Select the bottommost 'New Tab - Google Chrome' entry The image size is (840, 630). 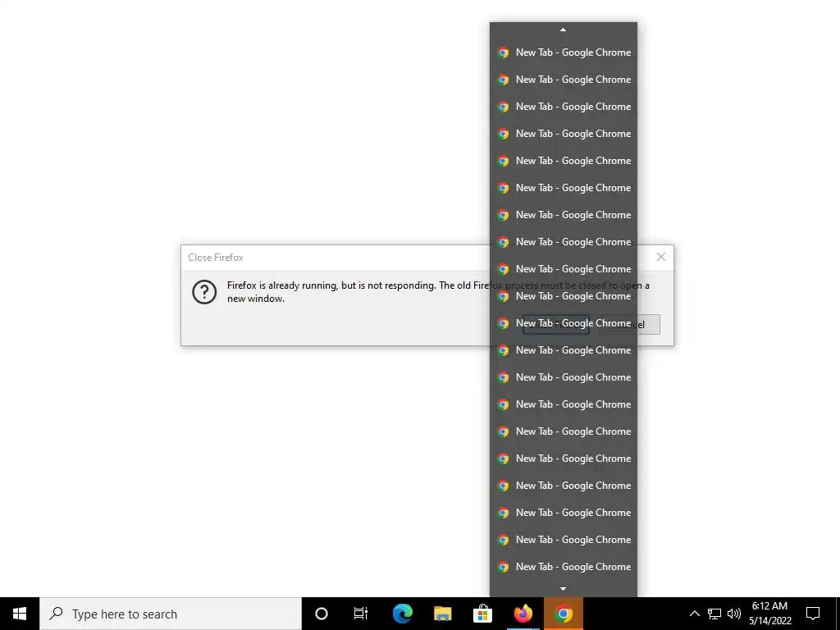[563, 567]
